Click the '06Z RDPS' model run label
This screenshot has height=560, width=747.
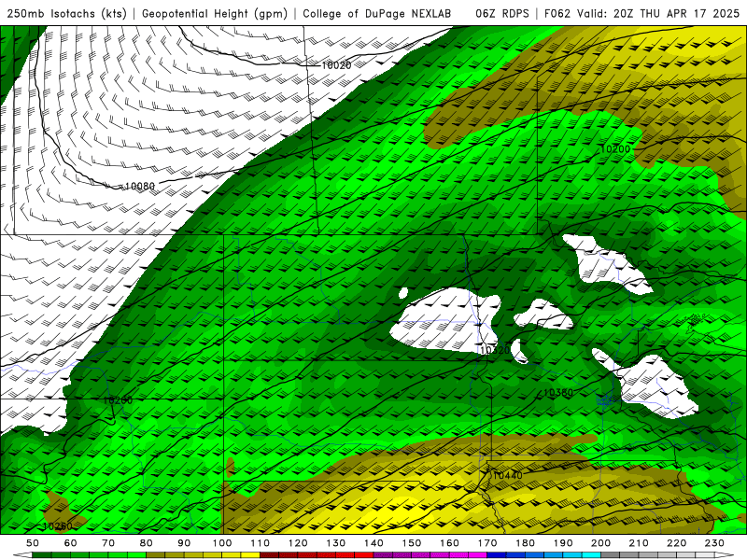(502, 14)
